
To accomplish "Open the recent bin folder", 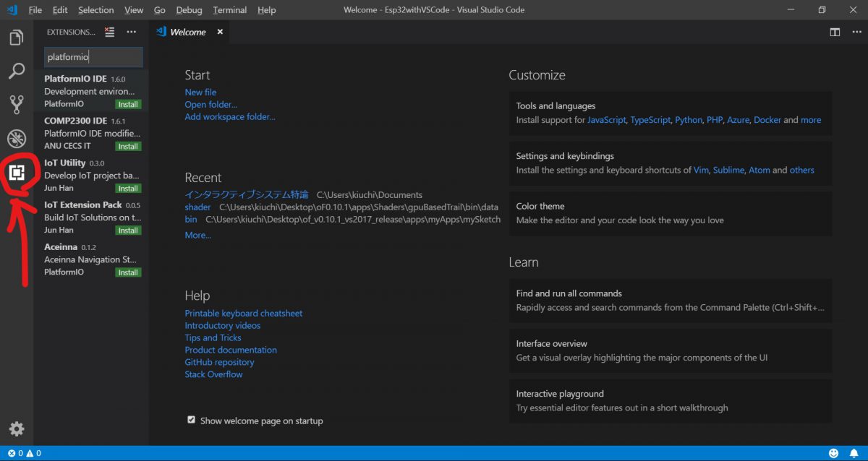I will click(191, 219).
